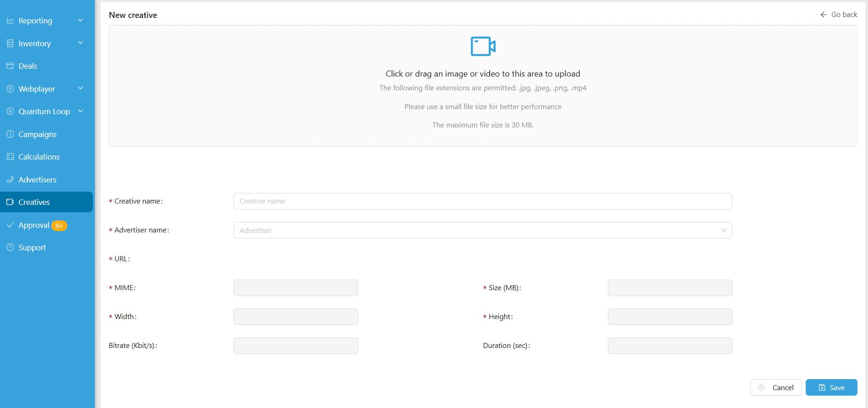Expand the Webplayer submenu chevron
This screenshot has height=408, width=868.
81,88
